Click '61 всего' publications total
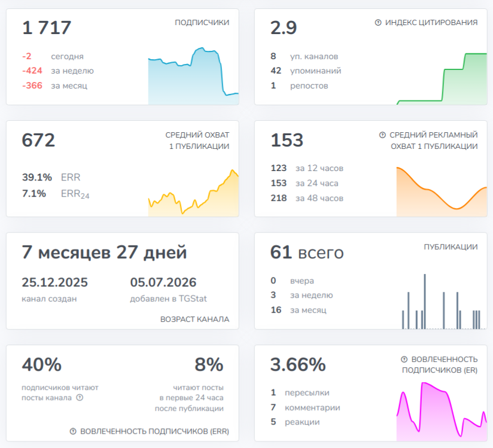Screen dimensions: 493x448 (x=307, y=252)
